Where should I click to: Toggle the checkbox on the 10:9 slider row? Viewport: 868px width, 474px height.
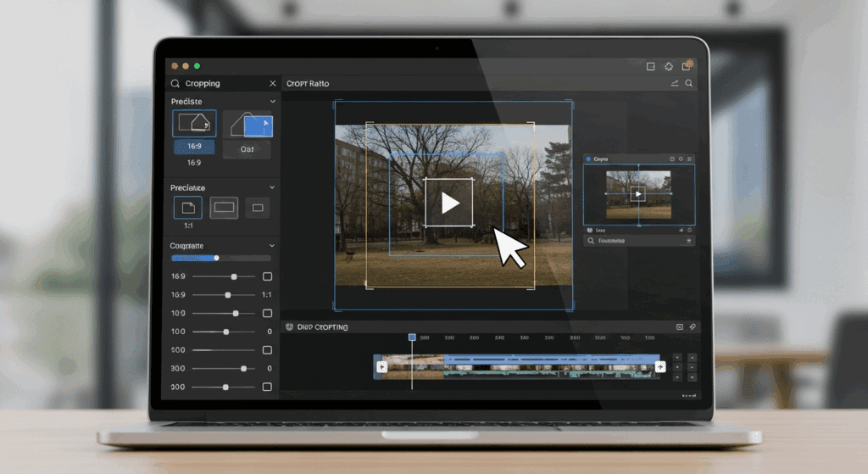coord(267,313)
